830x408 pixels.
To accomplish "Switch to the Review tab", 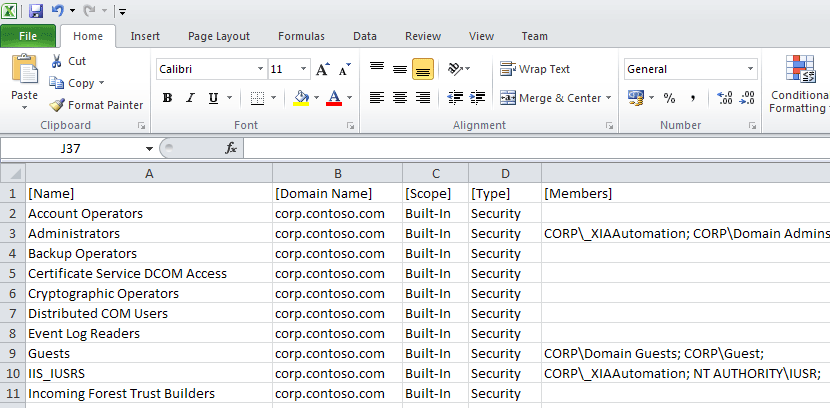I will tap(423, 36).
